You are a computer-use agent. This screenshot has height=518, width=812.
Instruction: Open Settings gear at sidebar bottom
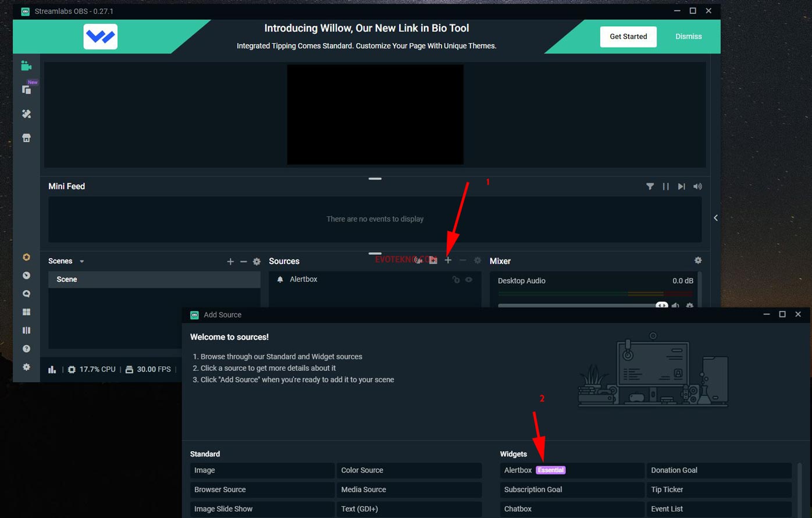click(26, 367)
